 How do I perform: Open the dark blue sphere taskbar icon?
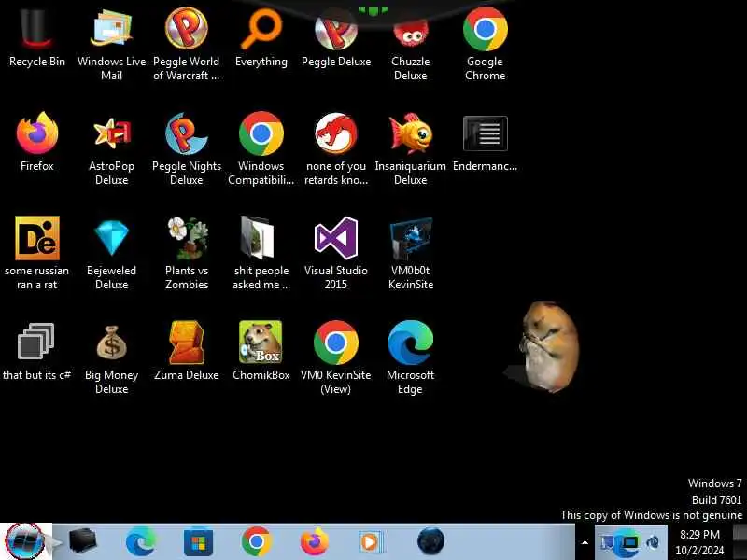pyautogui.click(x=430, y=541)
